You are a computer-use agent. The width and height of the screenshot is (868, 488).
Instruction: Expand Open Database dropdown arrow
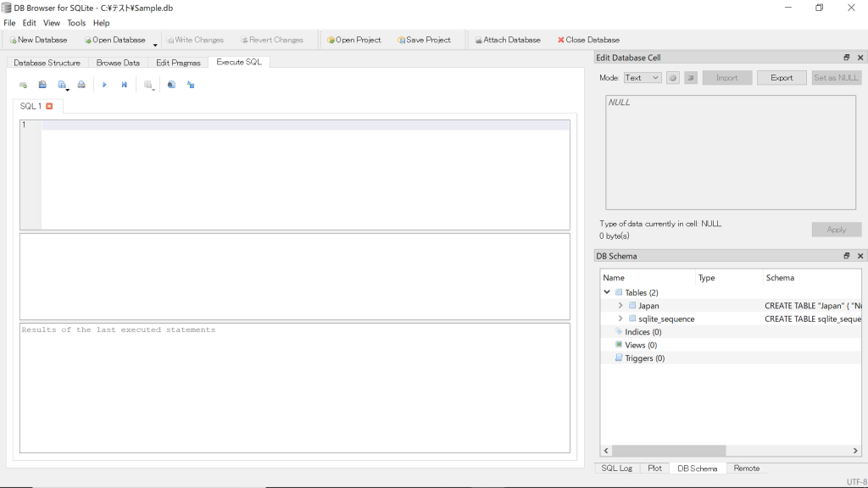(x=155, y=43)
